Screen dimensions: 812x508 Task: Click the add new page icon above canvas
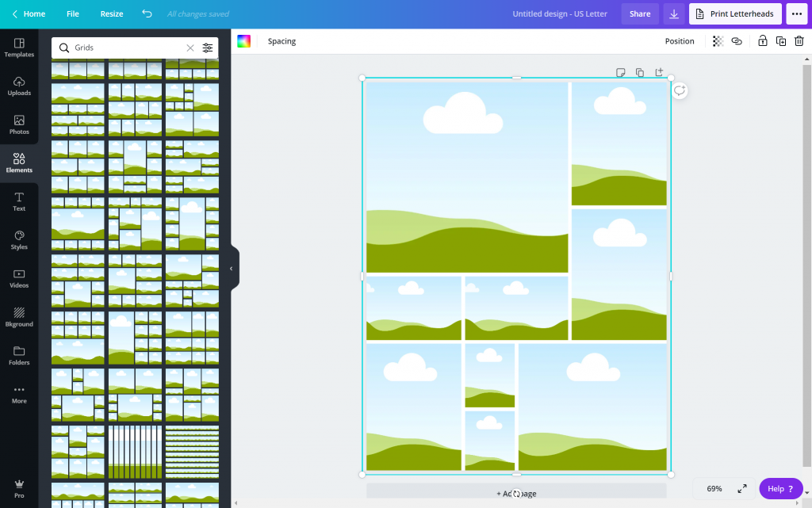(659, 72)
